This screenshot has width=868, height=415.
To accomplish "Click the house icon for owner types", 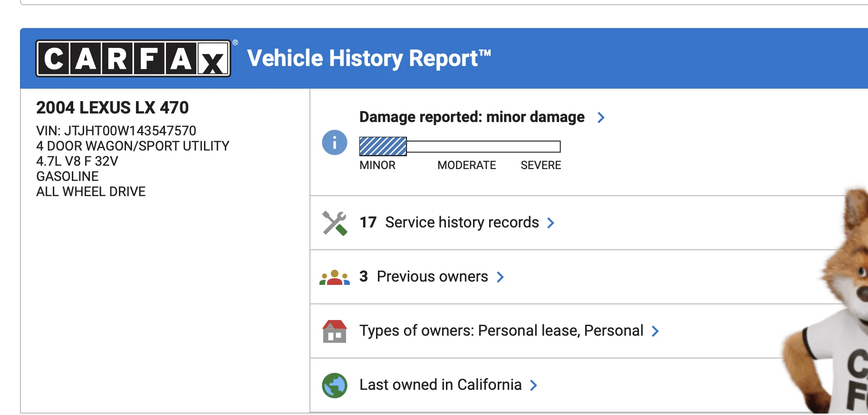I will (335, 331).
